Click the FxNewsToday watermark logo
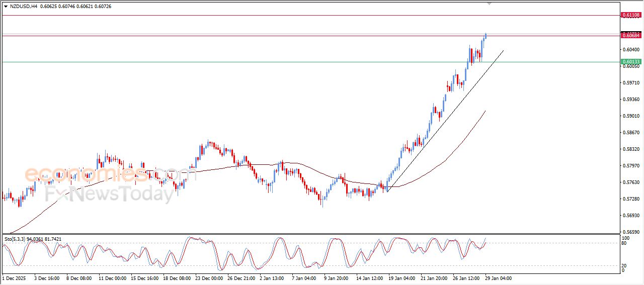The height and width of the screenshot is (285, 644). 108,194
